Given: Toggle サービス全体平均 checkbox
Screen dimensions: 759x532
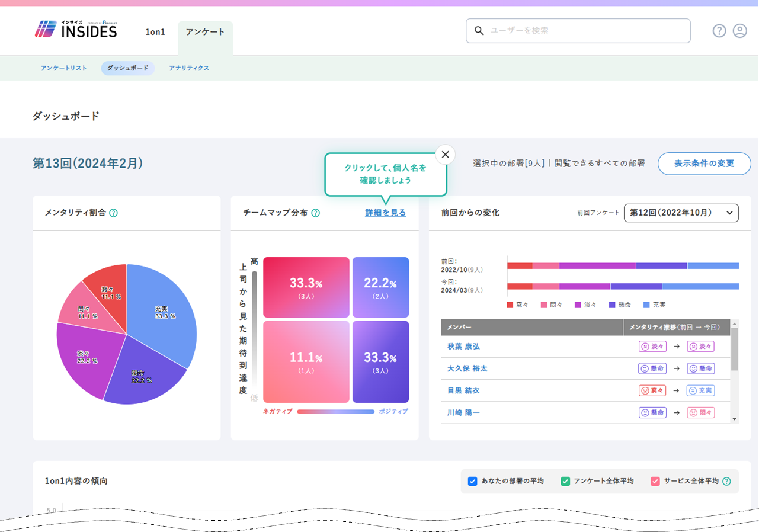Looking at the screenshot, I should (655, 481).
